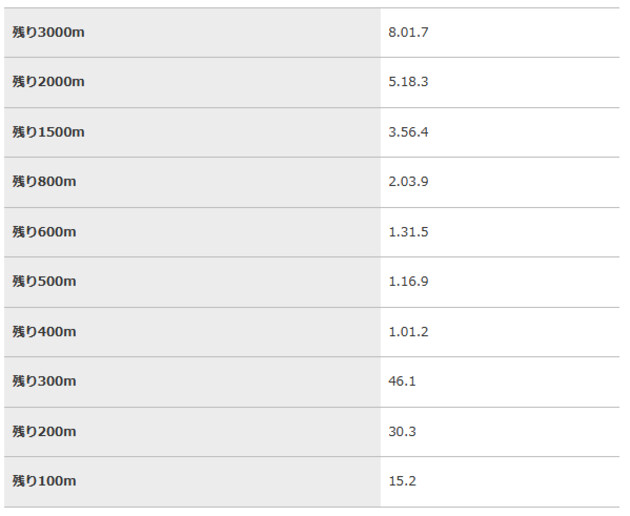Click the 残り1500m row label
Image resolution: width=630 pixels, height=516 pixels.
point(48,132)
